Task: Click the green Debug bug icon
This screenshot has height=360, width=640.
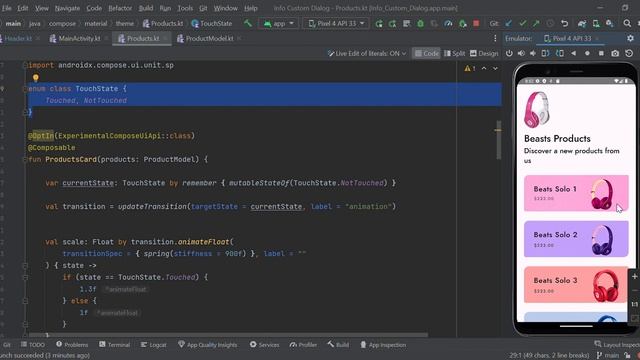Action: click(420, 24)
